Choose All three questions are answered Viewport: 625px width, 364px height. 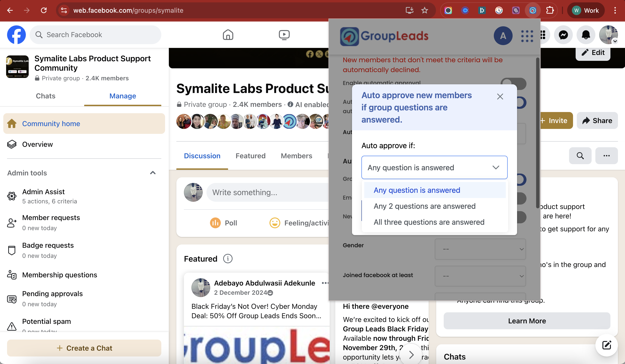pos(435,222)
